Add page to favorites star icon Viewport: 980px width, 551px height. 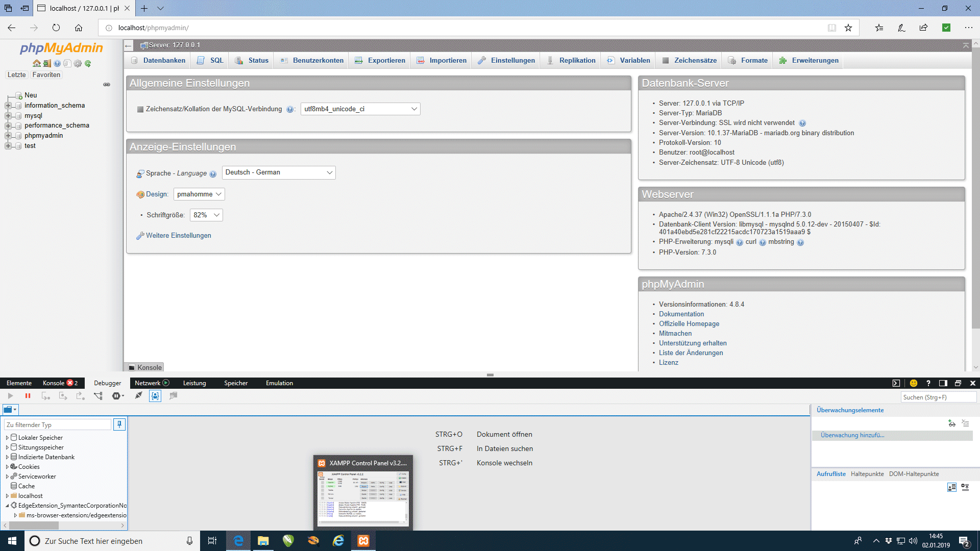coord(848,28)
